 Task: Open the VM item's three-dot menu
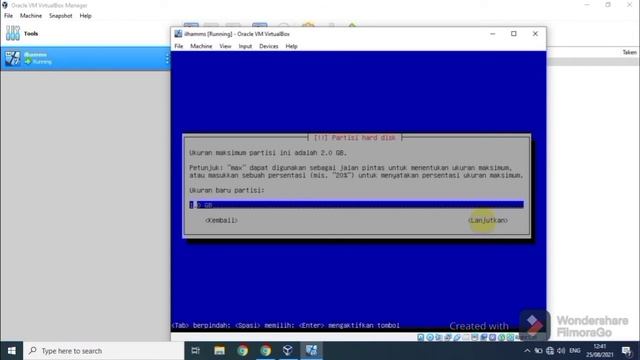(167, 59)
